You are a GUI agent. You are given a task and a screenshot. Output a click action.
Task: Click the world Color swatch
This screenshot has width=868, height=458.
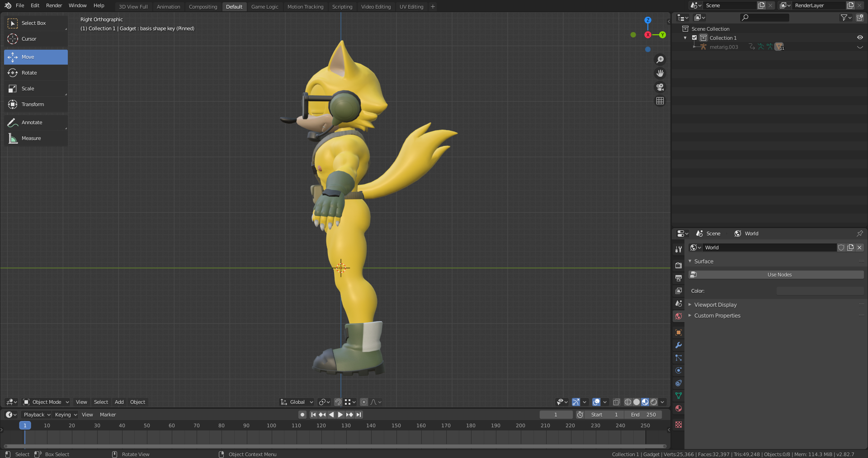coord(820,291)
